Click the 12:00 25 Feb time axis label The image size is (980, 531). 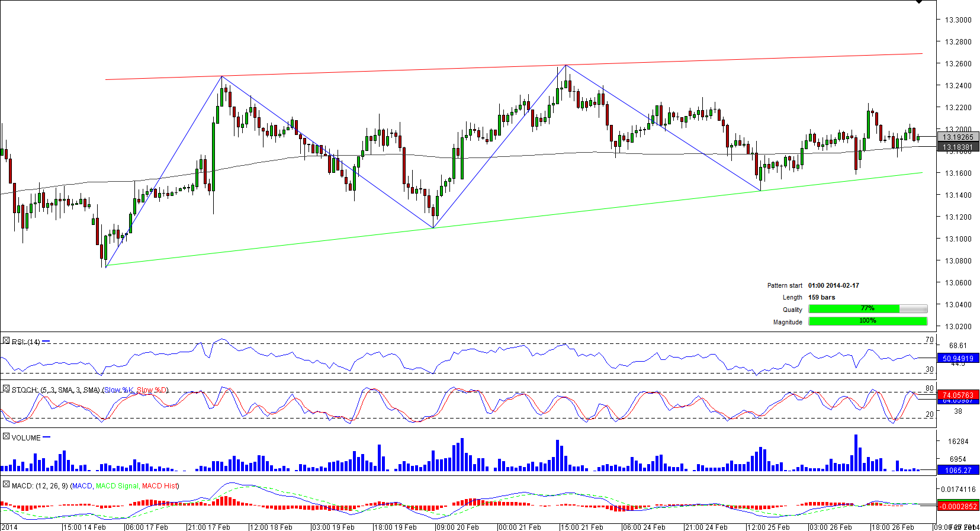[769, 527]
